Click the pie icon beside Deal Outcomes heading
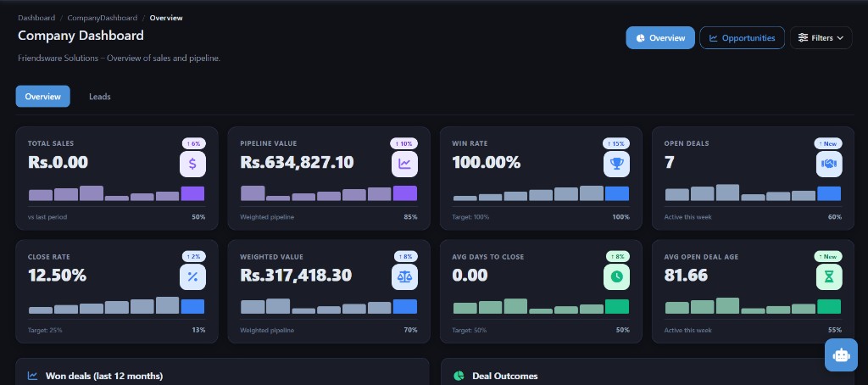The width and height of the screenshot is (868, 385). 459,376
